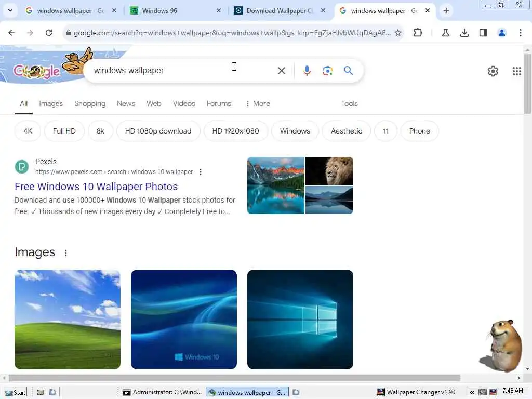Screen dimensions: 532x399
Task: Open the green hill Bliss wallpaper thumbnail
Action: point(68,320)
